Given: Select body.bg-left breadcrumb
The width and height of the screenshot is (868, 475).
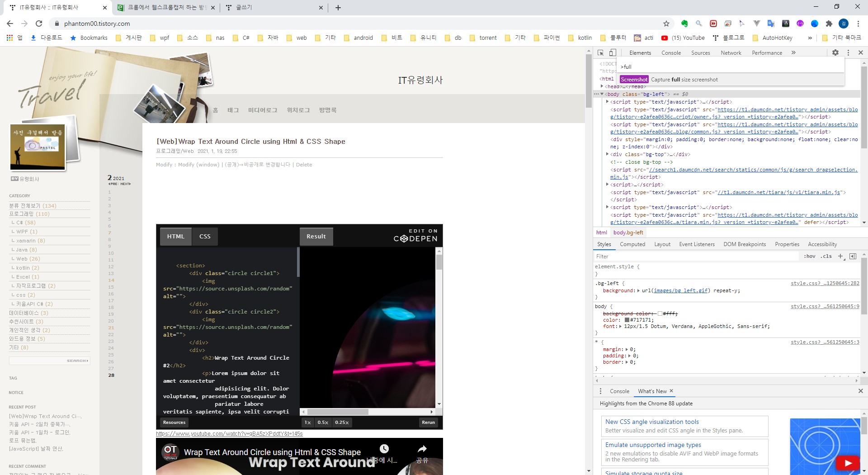Looking at the screenshot, I should tap(628, 233).
